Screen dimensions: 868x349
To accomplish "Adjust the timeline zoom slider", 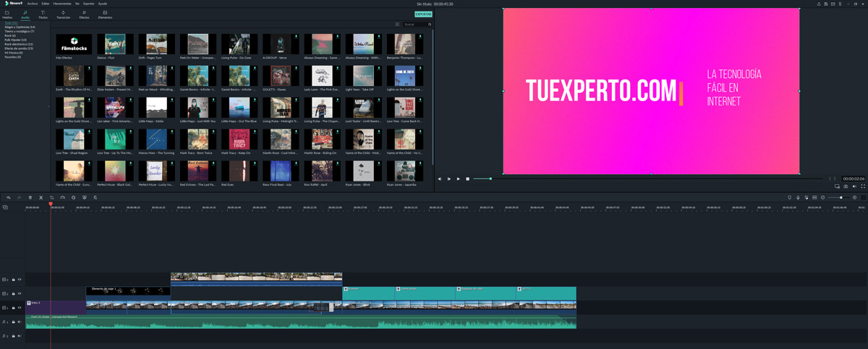I will [x=841, y=197].
